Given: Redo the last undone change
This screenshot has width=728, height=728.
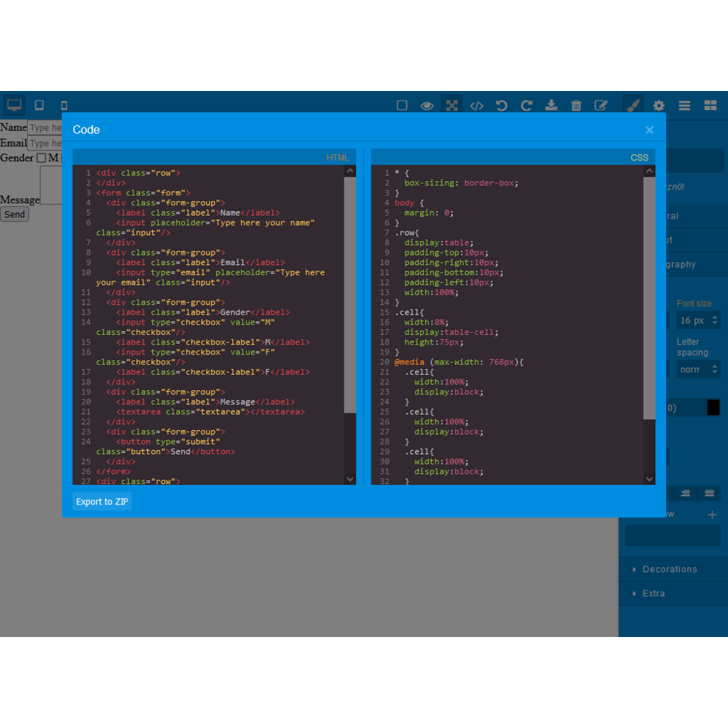Looking at the screenshot, I should (526, 106).
